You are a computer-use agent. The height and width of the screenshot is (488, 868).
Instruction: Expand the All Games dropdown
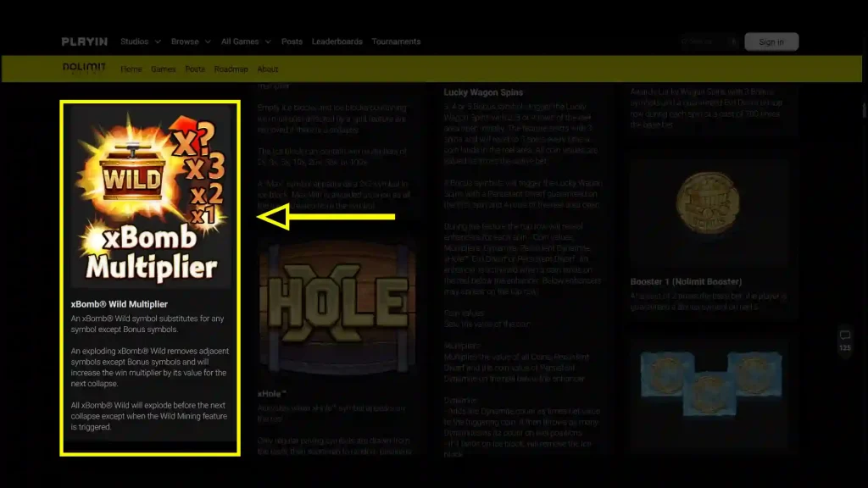(247, 42)
